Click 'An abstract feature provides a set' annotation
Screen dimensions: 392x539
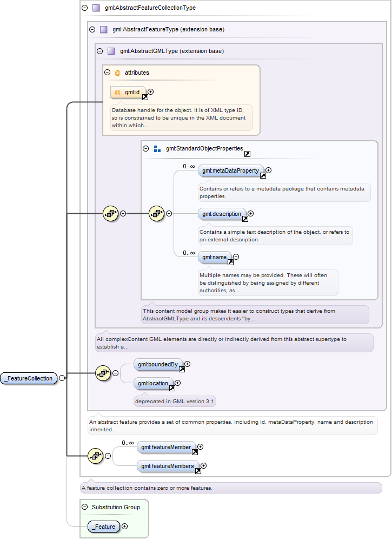click(232, 425)
